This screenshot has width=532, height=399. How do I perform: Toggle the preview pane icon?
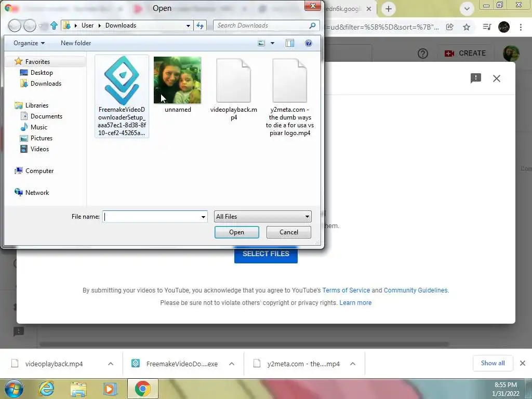[x=290, y=43]
